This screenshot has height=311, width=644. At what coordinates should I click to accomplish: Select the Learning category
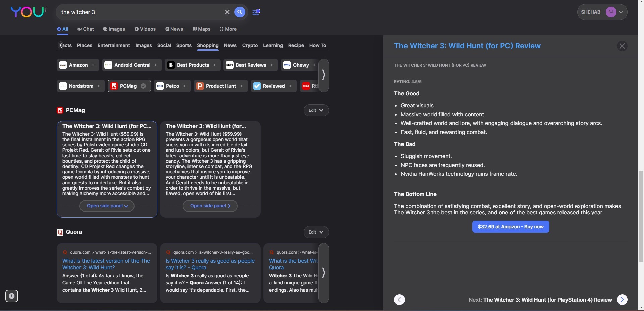[x=273, y=45]
